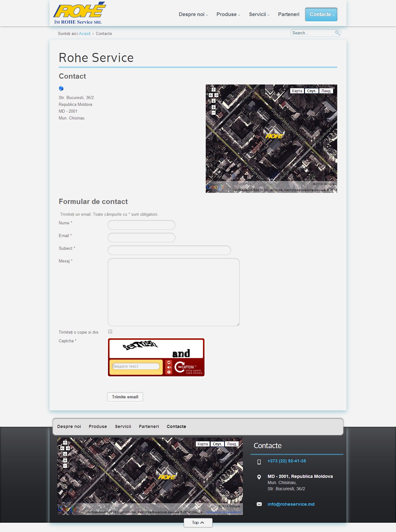
Task: Switch the footer map to Карта view
Action: 203,444
